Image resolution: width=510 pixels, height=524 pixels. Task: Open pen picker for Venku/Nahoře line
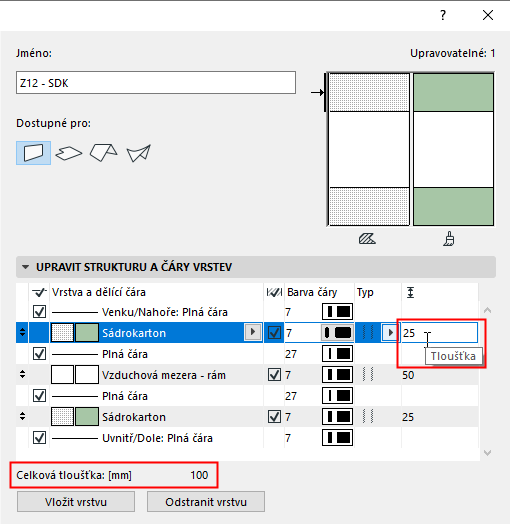click(x=337, y=312)
